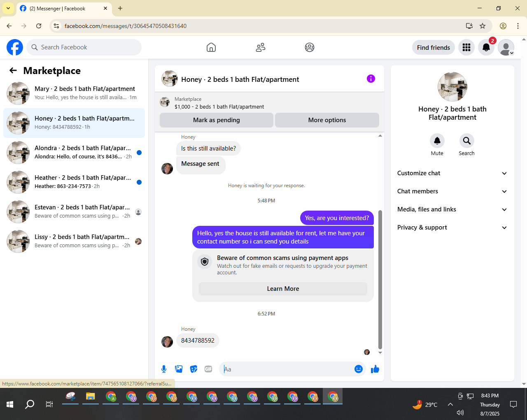Click the message bubble 8434788592
The image size is (527, 420).
tap(198, 341)
